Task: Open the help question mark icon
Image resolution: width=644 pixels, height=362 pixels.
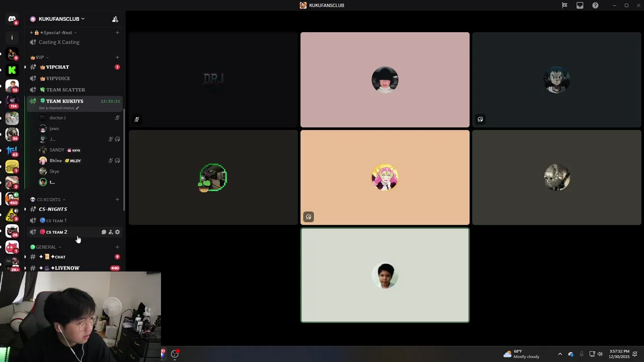Action: 595,6
